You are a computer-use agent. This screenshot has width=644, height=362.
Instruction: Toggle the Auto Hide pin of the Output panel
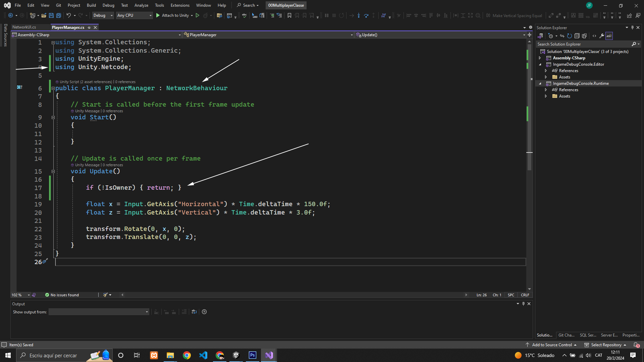click(523, 304)
